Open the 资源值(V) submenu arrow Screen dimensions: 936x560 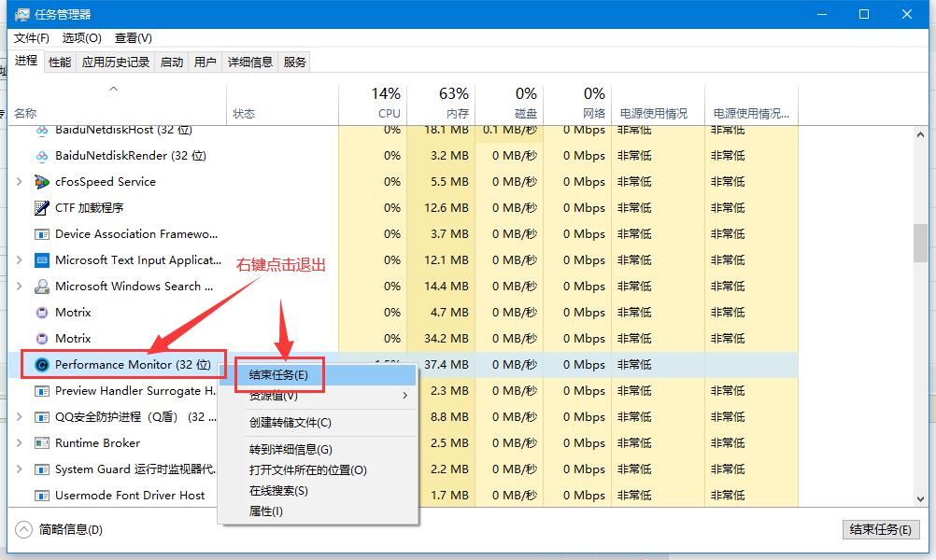pos(405,396)
